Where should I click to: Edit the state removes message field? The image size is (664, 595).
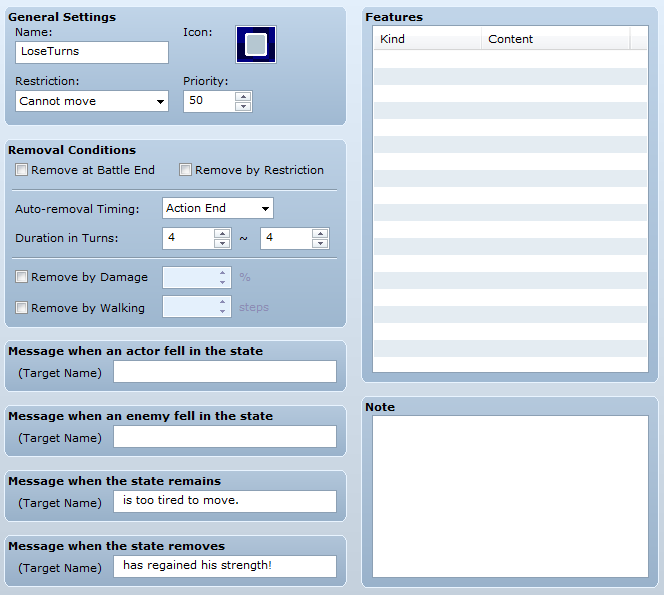(x=225, y=567)
